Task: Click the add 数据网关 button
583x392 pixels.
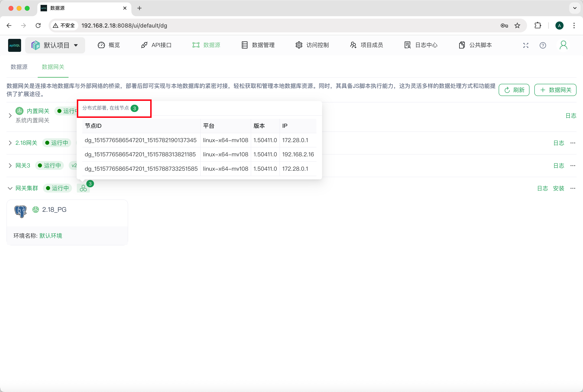Action: coord(555,90)
